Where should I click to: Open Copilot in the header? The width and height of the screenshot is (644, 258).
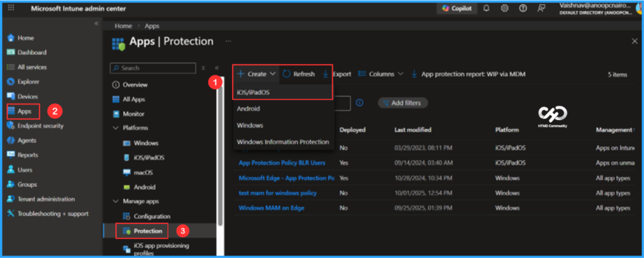[x=457, y=9]
